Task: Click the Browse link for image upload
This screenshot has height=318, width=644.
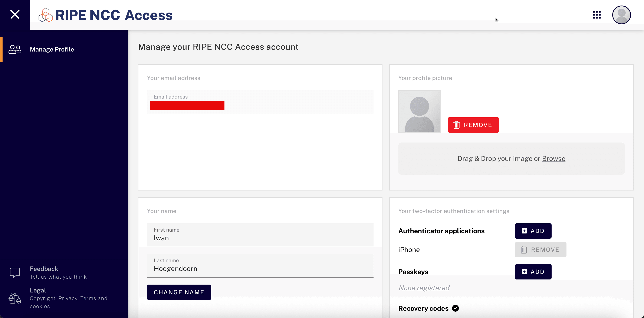Action: 553,159
